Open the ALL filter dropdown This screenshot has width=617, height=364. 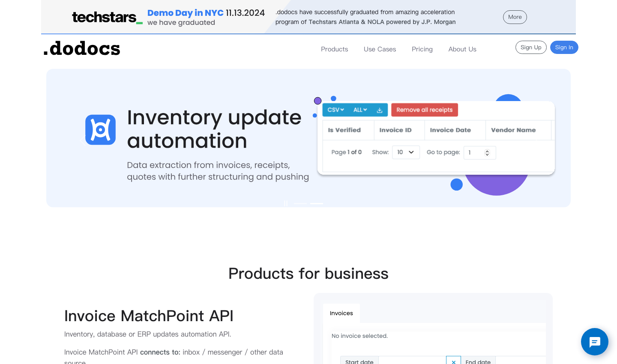click(x=360, y=110)
